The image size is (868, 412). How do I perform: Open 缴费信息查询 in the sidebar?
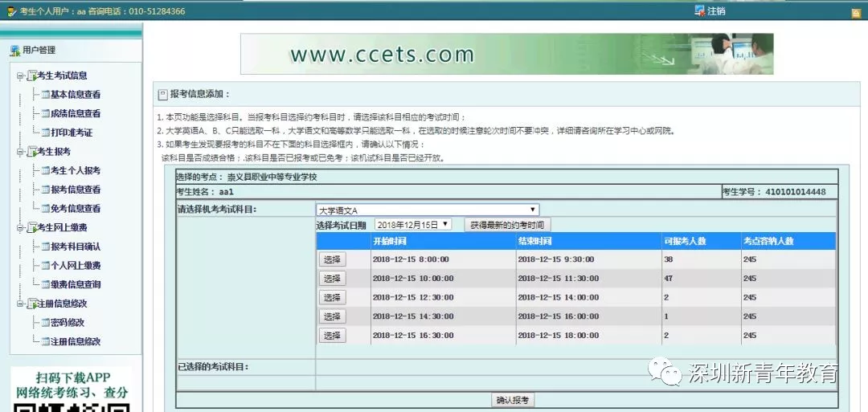pyautogui.click(x=76, y=284)
